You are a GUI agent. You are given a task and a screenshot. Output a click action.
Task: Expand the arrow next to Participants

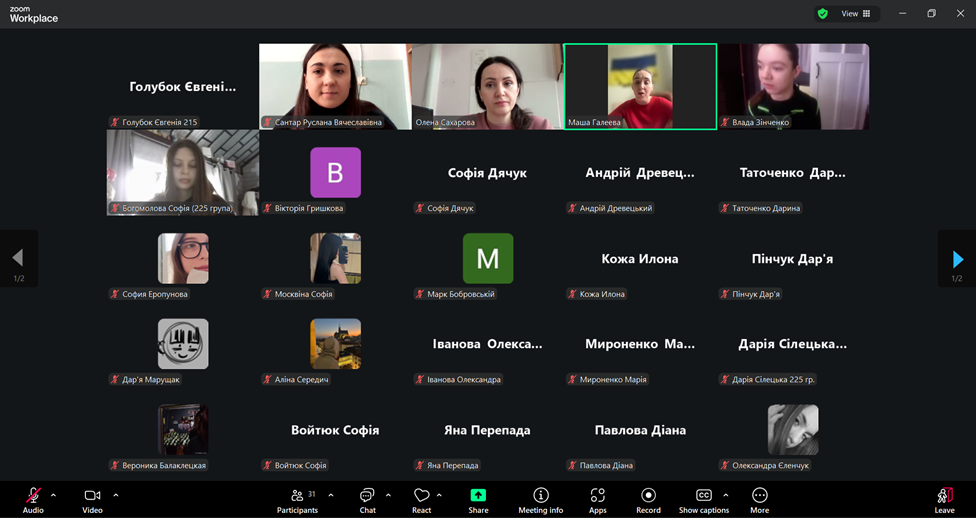point(331,495)
